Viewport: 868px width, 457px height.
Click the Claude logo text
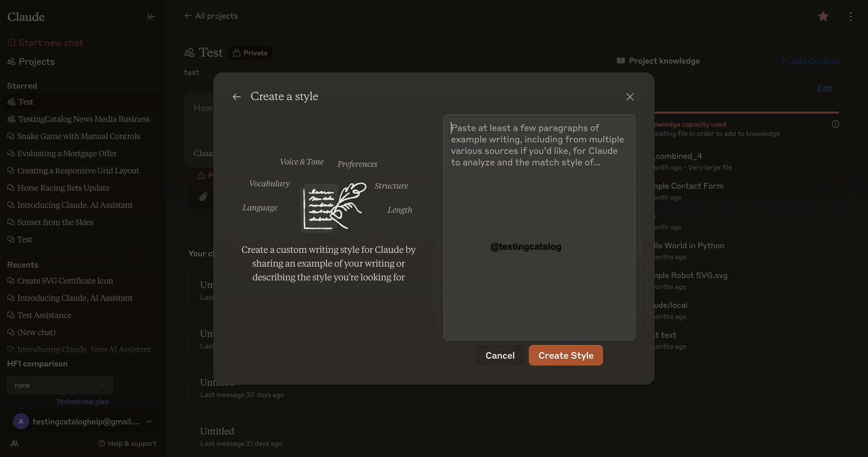pos(26,17)
